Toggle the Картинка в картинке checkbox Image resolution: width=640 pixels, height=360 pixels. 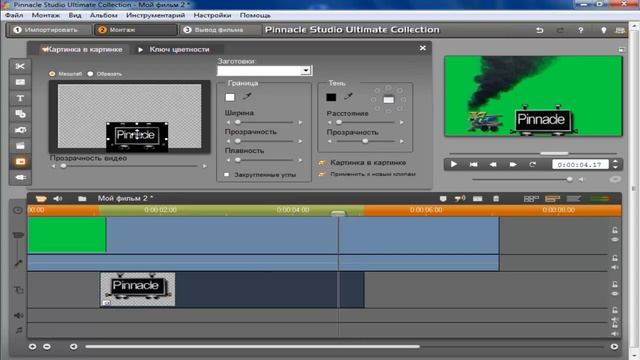(322, 162)
